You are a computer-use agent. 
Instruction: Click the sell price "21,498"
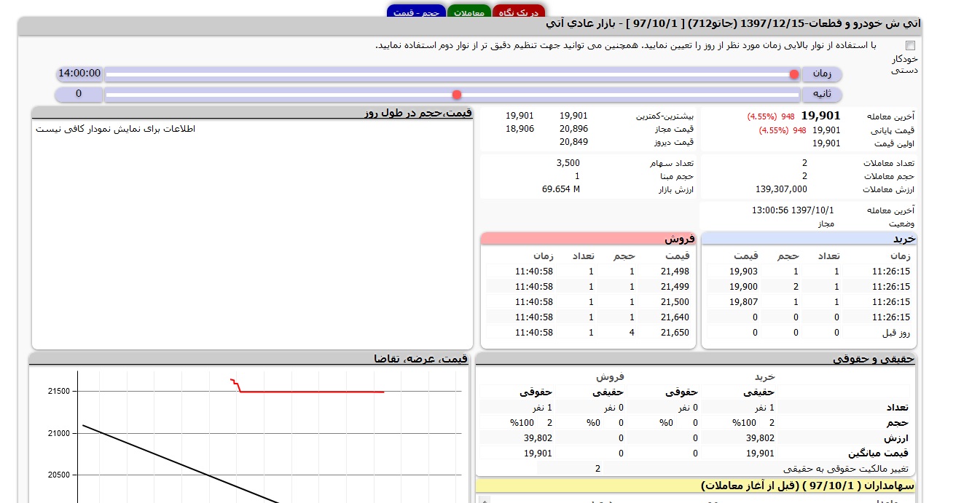[675, 272]
